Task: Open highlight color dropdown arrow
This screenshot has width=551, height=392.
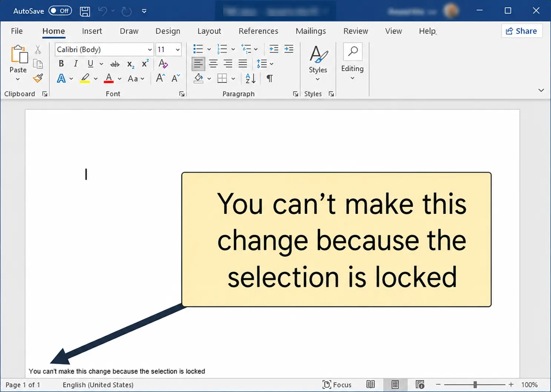Action: tap(96, 79)
